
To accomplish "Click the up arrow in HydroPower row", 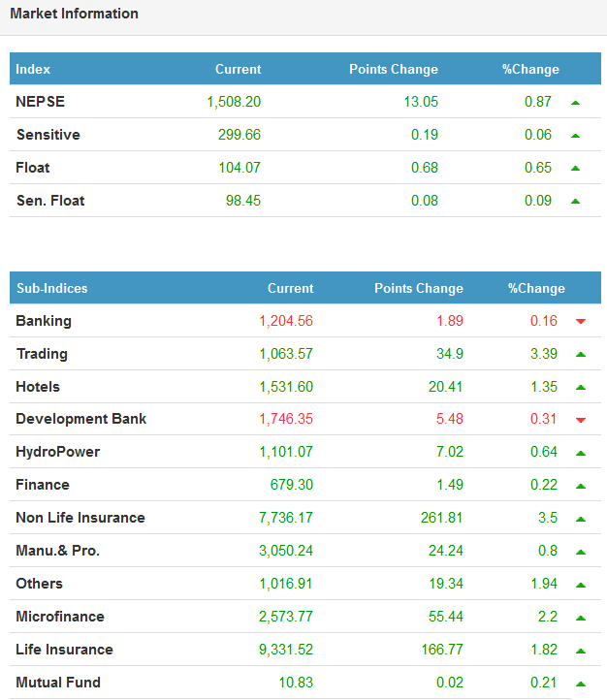I will coord(581,453).
